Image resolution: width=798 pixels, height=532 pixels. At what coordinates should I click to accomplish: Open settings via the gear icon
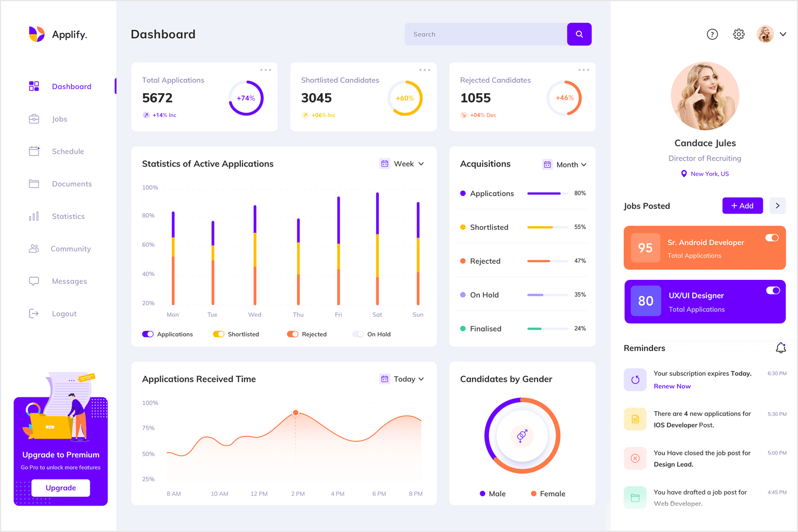click(x=738, y=34)
